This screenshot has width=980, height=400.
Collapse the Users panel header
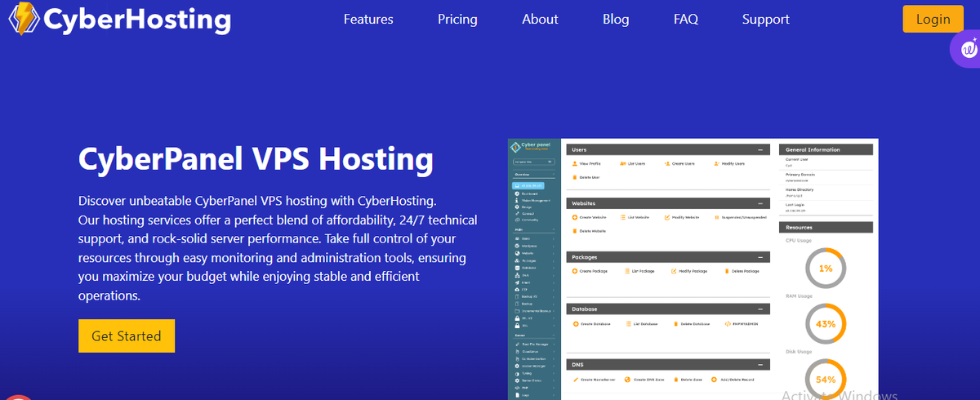[760, 150]
